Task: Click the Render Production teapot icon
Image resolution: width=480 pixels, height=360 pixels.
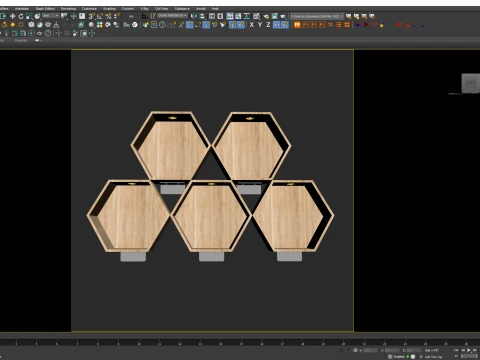Action: pyautogui.click(x=283, y=16)
